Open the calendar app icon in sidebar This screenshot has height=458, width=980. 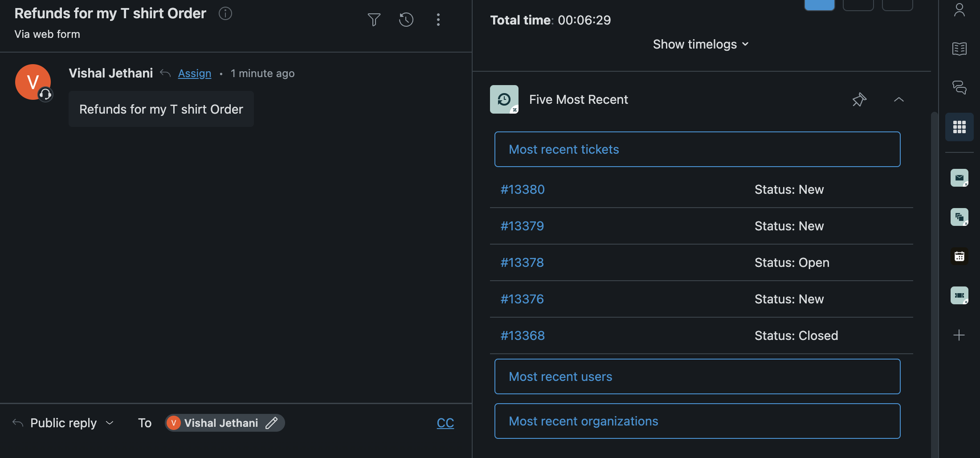click(x=959, y=256)
